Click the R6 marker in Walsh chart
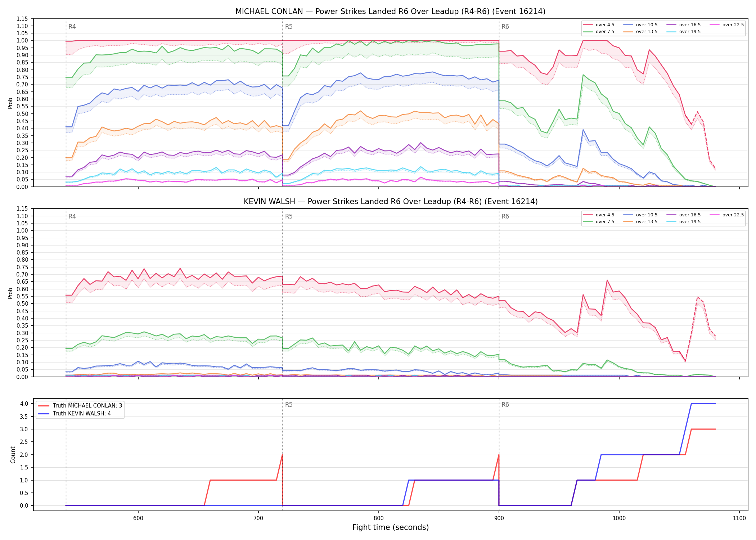 coord(505,216)
